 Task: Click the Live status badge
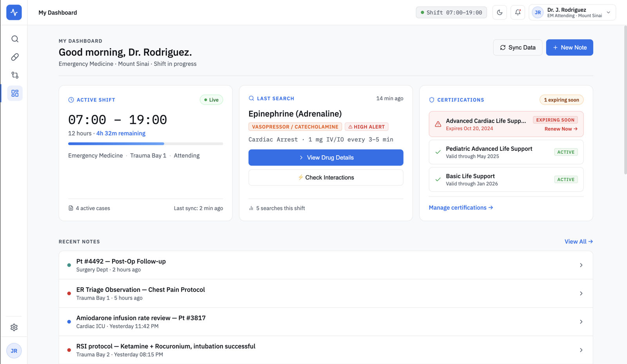(211, 100)
